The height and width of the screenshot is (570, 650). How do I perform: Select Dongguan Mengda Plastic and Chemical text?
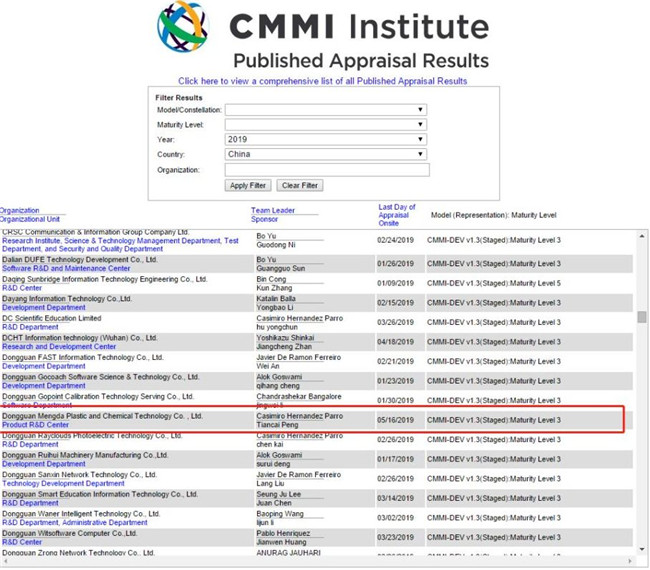coord(102,416)
